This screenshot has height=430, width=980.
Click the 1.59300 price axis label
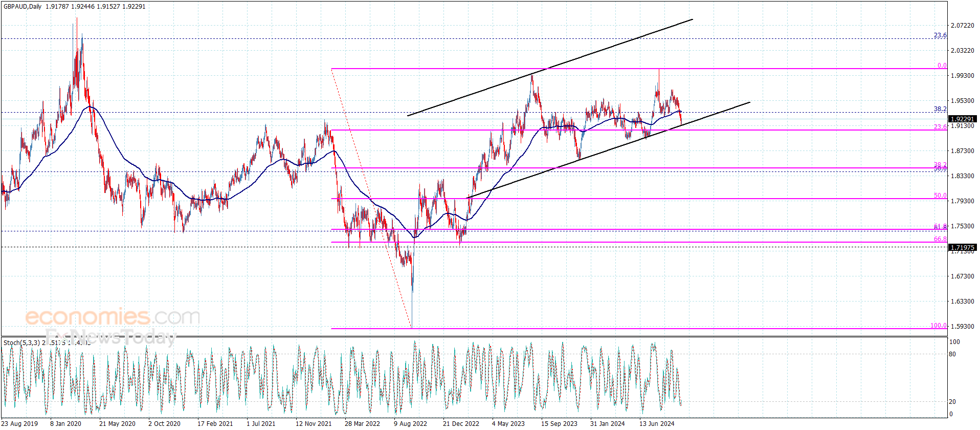pyautogui.click(x=962, y=326)
